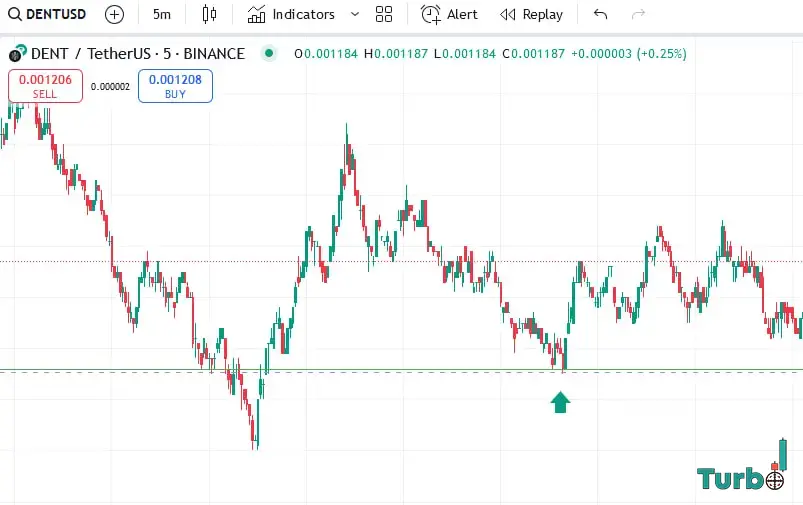This screenshot has height=505, width=803.
Task: Click the open price value O0.001184
Action: pos(326,54)
